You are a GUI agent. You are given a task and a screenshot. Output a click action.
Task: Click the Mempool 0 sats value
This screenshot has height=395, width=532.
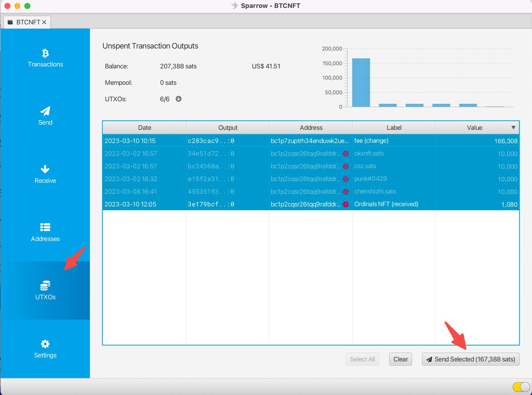pyautogui.click(x=168, y=83)
